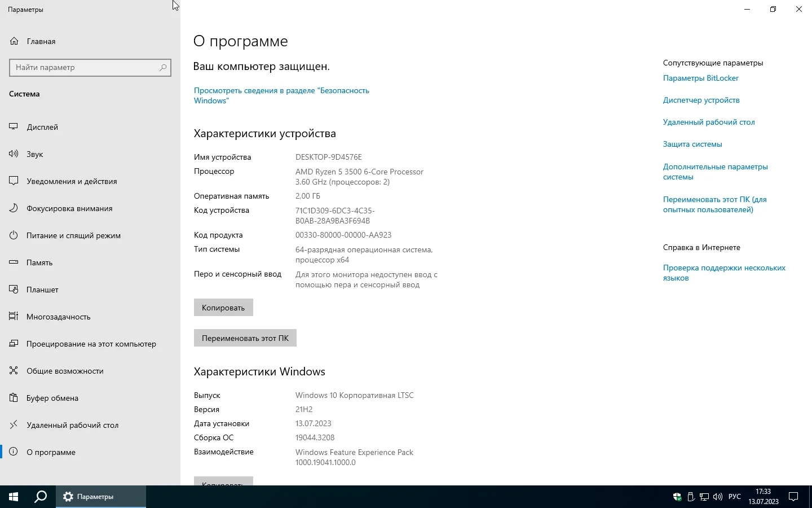This screenshot has height=508, width=812.
Task: Click the notification icon for Уведомления и действия
Action: 14,181
